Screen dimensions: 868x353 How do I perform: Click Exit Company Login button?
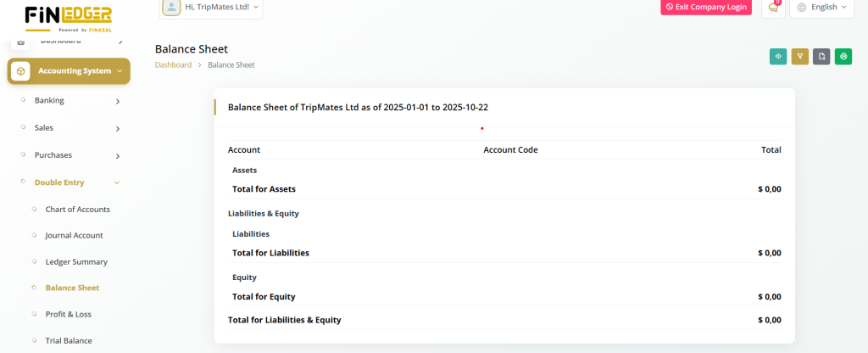(705, 8)
